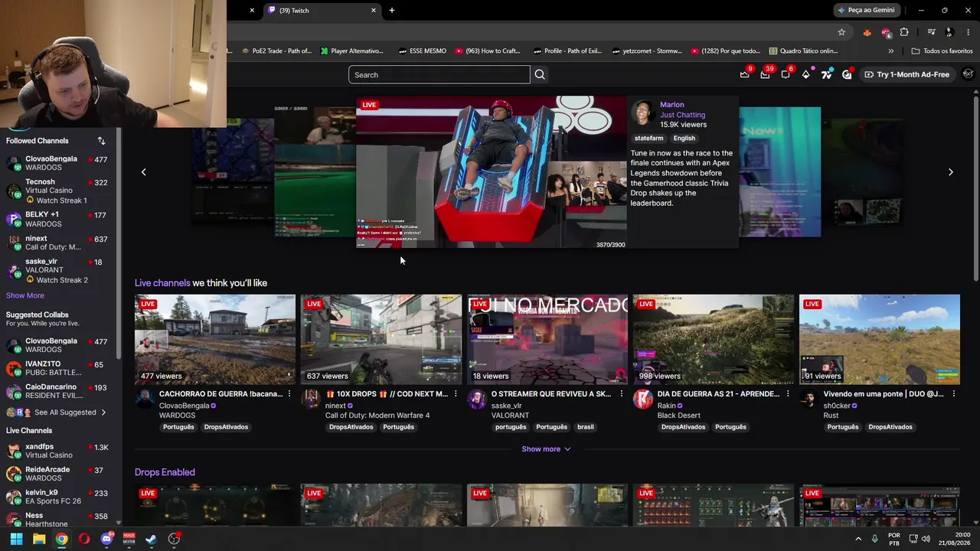Open Rakin Black Desert stream thumbnail

click(714, 339)
